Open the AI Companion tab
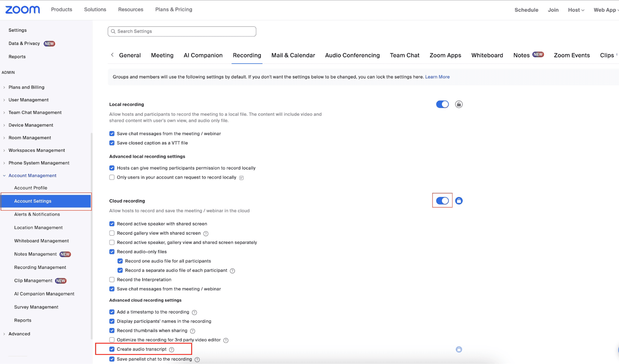 [203, 55]
